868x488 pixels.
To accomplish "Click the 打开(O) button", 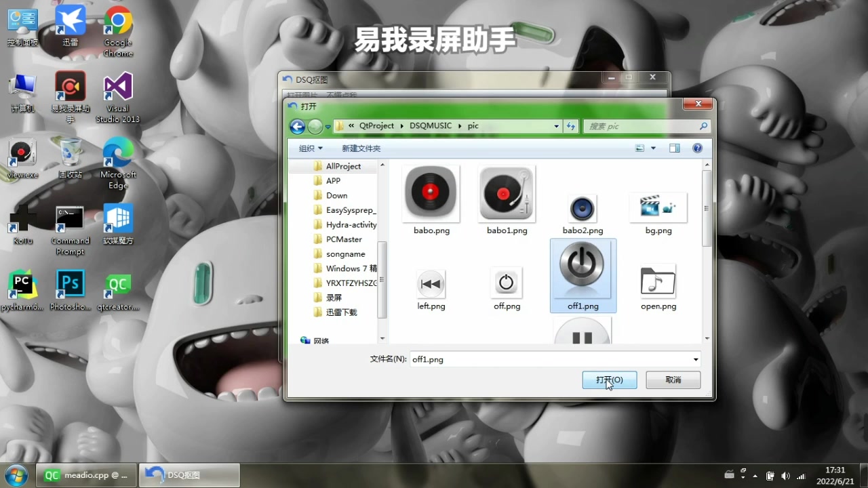I will click(x=608, y=380).
